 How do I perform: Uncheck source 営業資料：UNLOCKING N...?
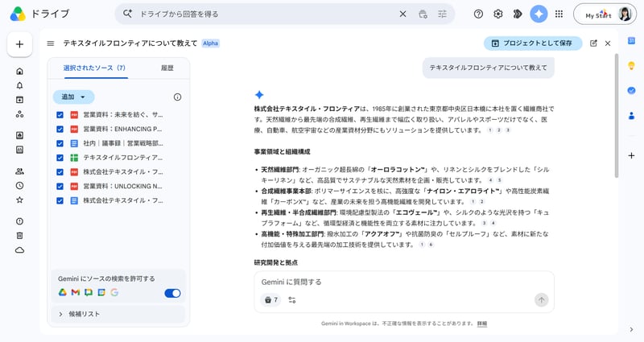click(x=60, y=187)
